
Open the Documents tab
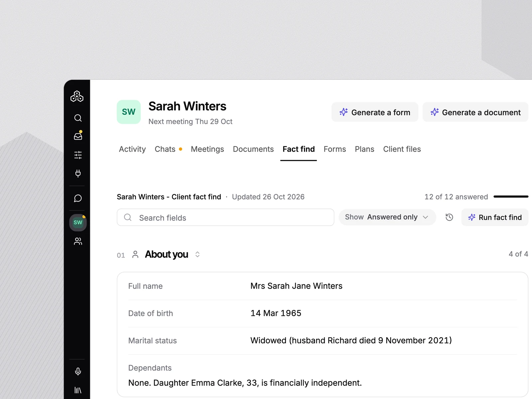[x=253, y=149]
